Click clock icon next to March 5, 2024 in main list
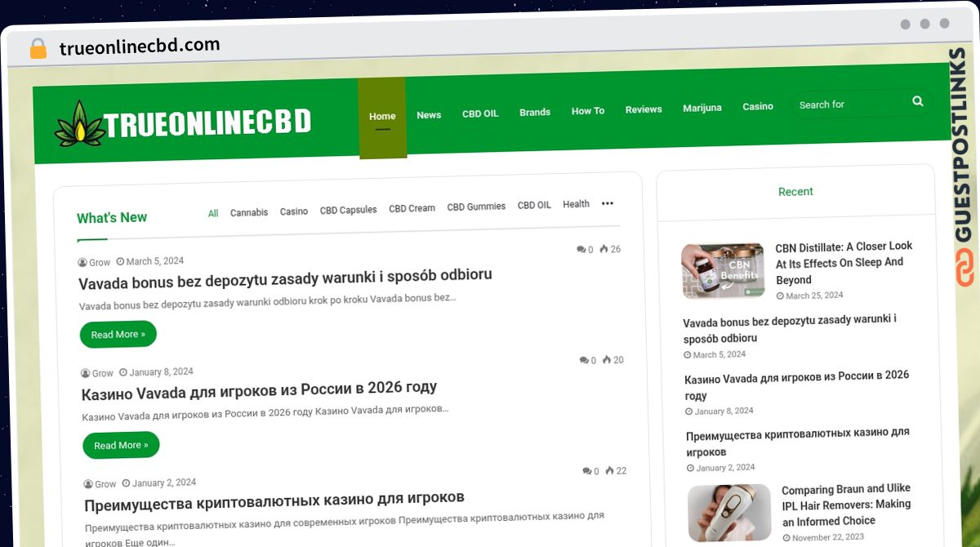Image resolution: width=980 pixels, height=547 pixels. coord(120,262)
